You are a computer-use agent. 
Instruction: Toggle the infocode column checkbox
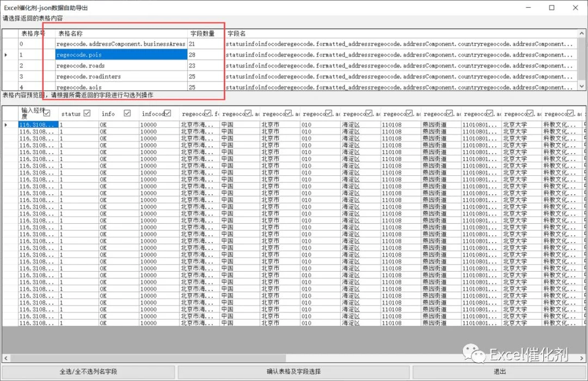tap(168, 113)
